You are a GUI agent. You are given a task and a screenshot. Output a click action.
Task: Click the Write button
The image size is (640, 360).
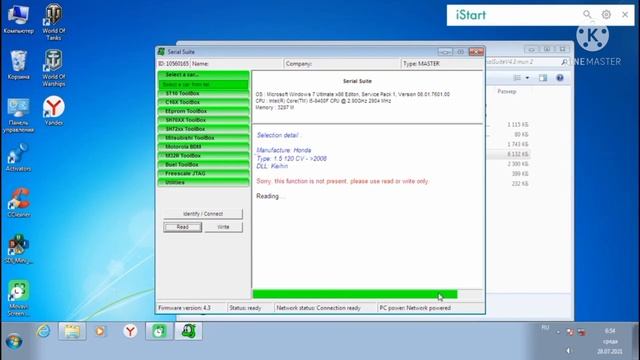tap(223, 227)
